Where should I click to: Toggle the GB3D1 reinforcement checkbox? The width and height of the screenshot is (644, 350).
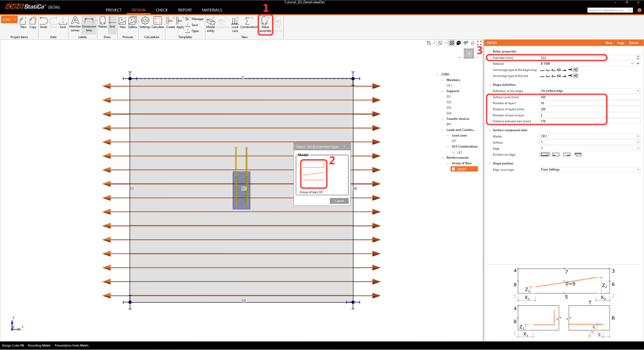point(453,169)
